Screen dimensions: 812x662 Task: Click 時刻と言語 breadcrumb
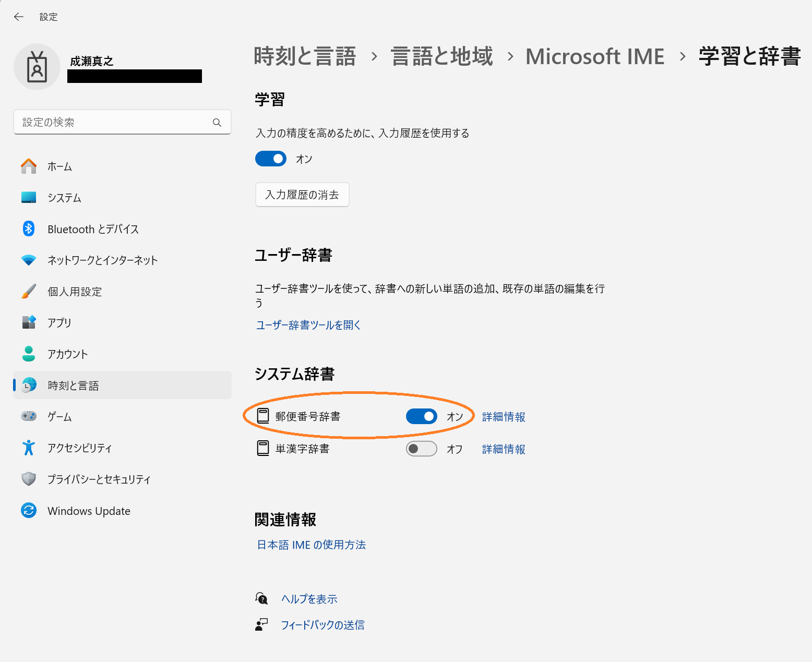tap(305, 56)
